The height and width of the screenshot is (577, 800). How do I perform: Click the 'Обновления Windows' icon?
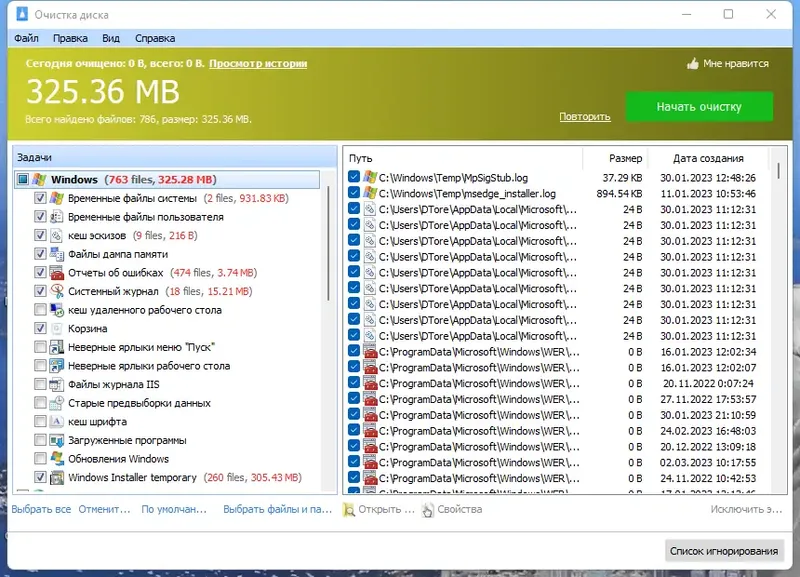point(57,459)
